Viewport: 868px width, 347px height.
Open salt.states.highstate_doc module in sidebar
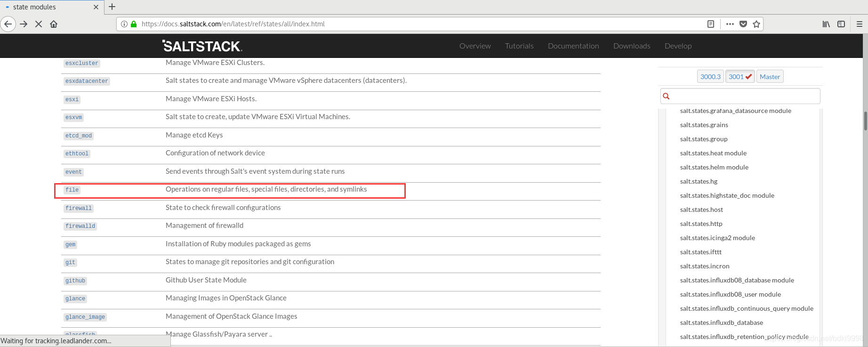(727, 195)
